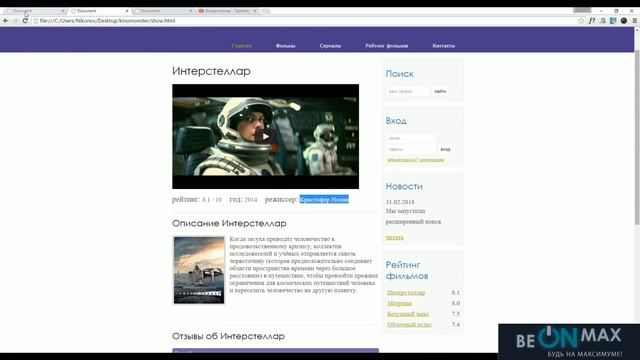Click the Отзывы об Интерстеллар heading
Image resolution: width=640 pixels, height=360 pixels.
(228, 336)
